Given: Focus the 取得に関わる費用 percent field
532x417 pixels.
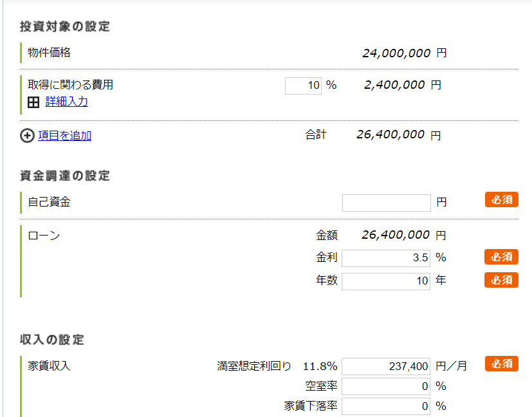Looking at the screenshot, I should pyautogui.click(x=303, y=86).
